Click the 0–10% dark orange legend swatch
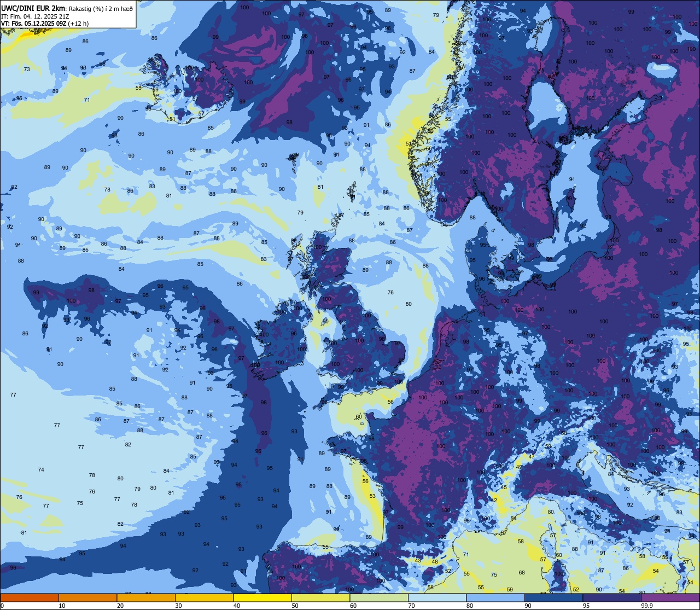 pyautogui.click(x=30, y=597)
